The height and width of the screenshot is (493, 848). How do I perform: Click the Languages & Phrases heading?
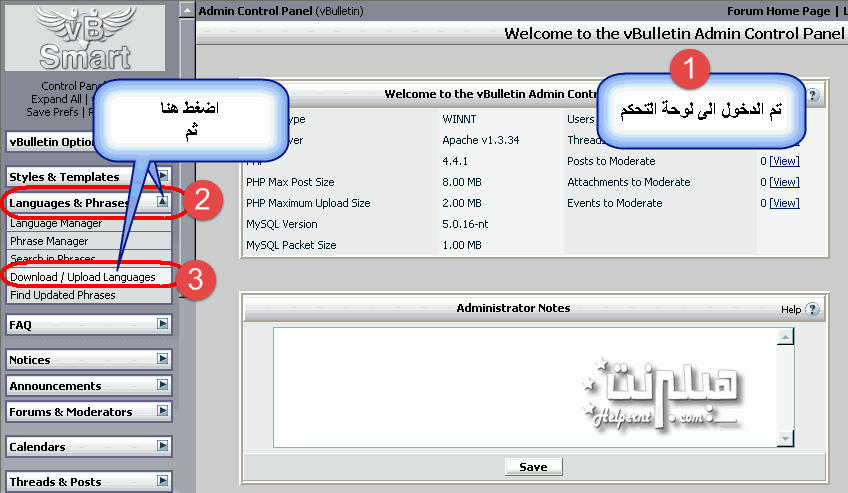pyautogui.click(x=69, y=203)
